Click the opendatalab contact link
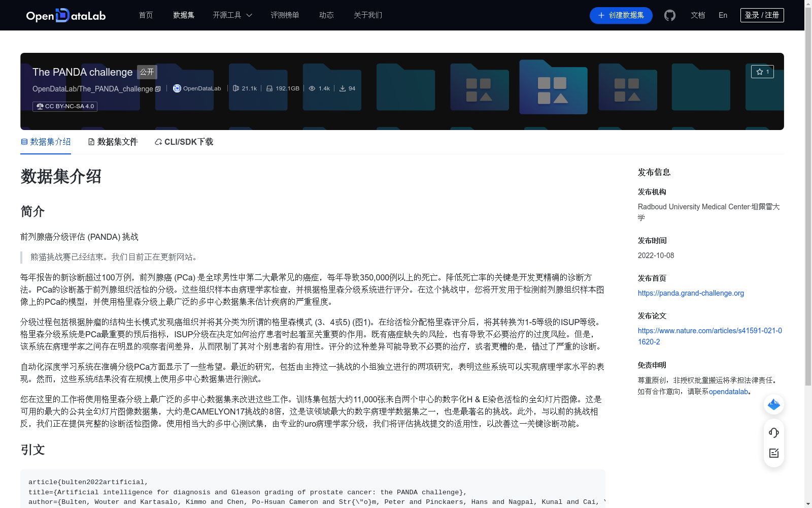812x508 pixels. tap(728, 392)
